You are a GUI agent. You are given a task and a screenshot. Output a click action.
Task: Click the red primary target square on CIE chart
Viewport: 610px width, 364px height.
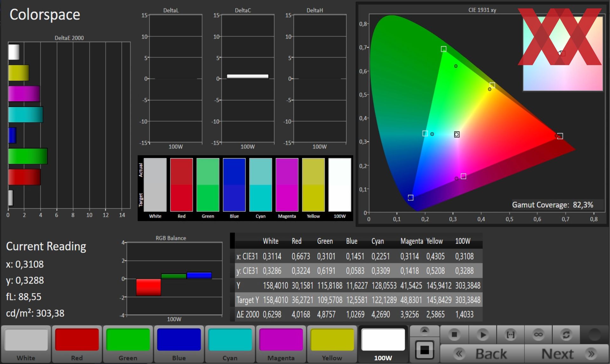(560, 136)
